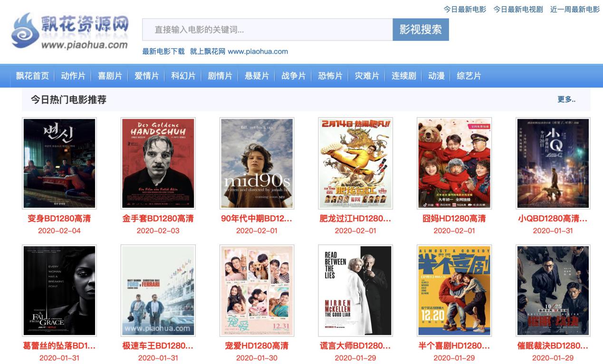Select the mid90s movie poster
Image resolution: width=603 pixels, height=364 pixels.
[257, 163]
